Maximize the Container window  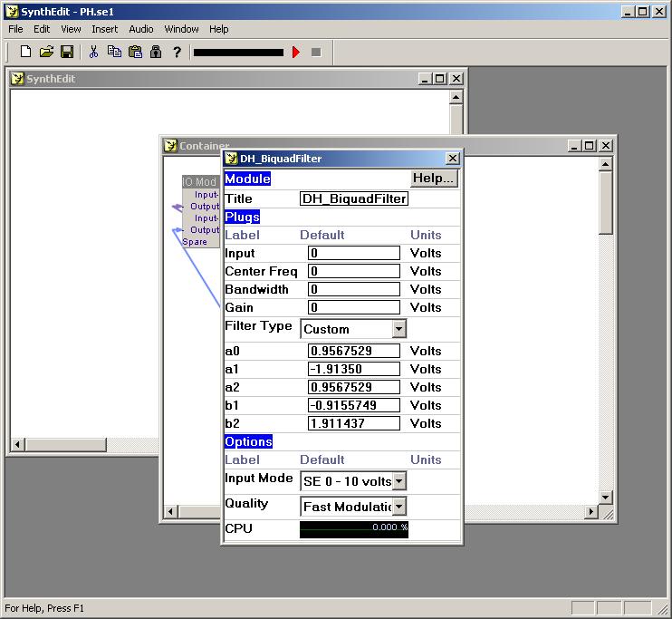click(x=590, y=146)
